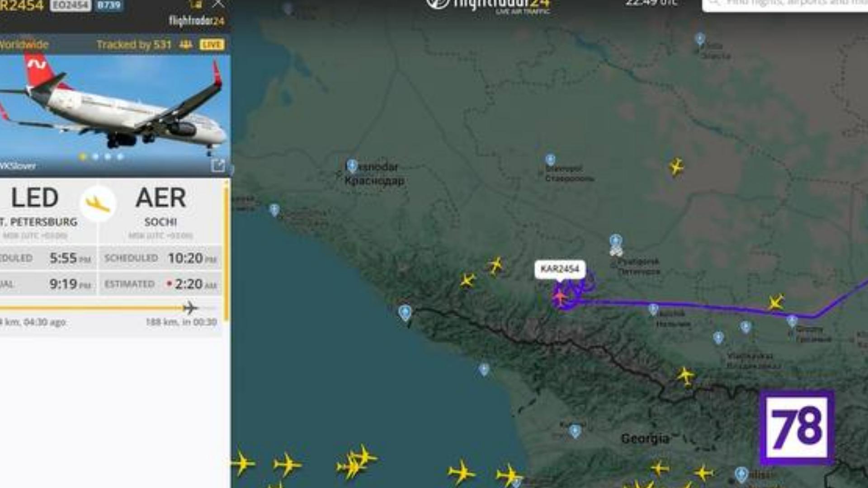This screenshot has height=488, width=868.
Task: Select the yellow plane near the Grozny flight path
Action: pos(776,302)
